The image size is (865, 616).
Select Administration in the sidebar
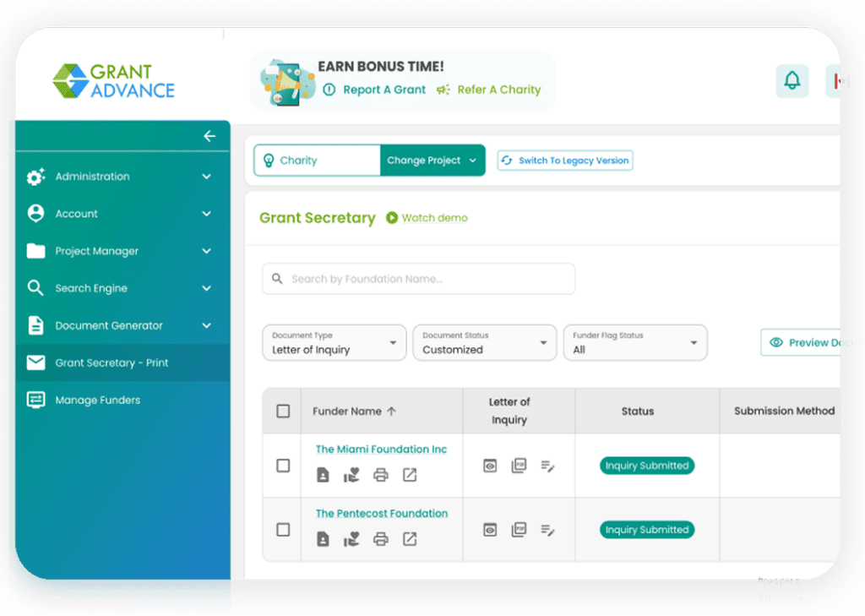(x=122, y=177)
